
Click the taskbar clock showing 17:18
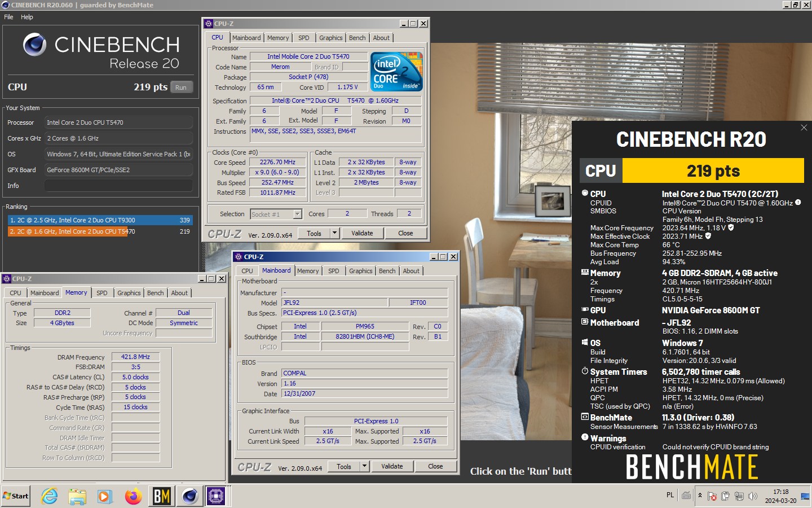tap(781, 496)
